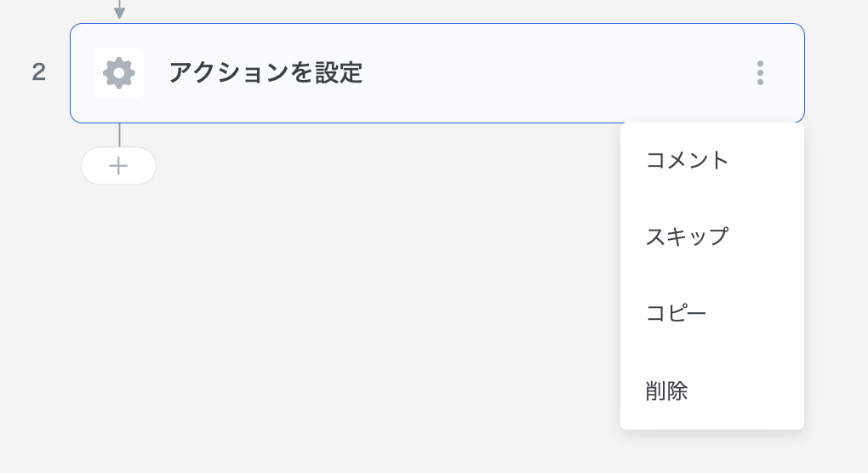Click the step number 2 label
868x473 pixels.
(x=38, y=73)
